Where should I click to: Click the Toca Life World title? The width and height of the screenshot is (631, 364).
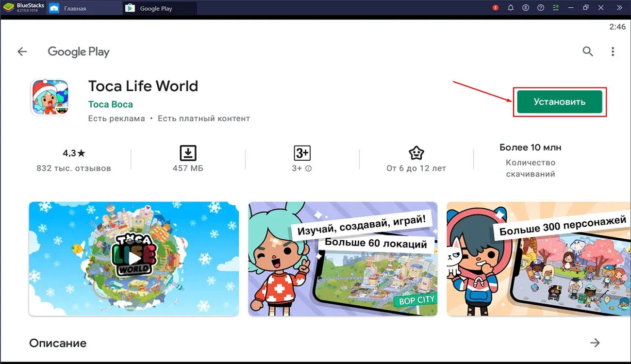pyautogui.click(x=143, y=86)
